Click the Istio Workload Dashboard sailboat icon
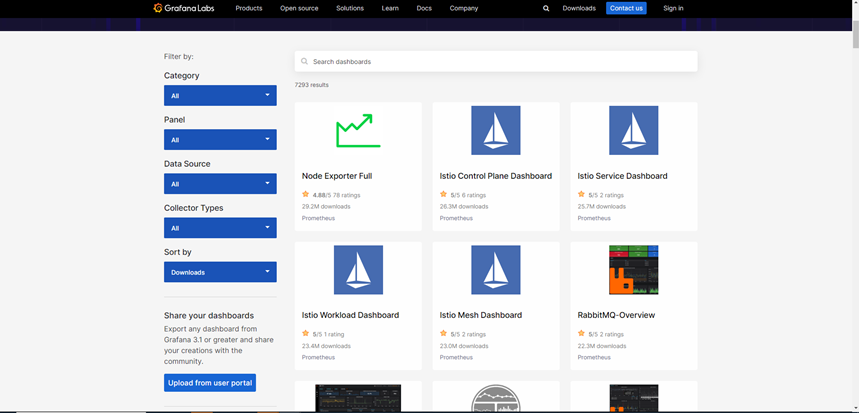This screenshot has width=859, height=413. (x=358, y=270)
